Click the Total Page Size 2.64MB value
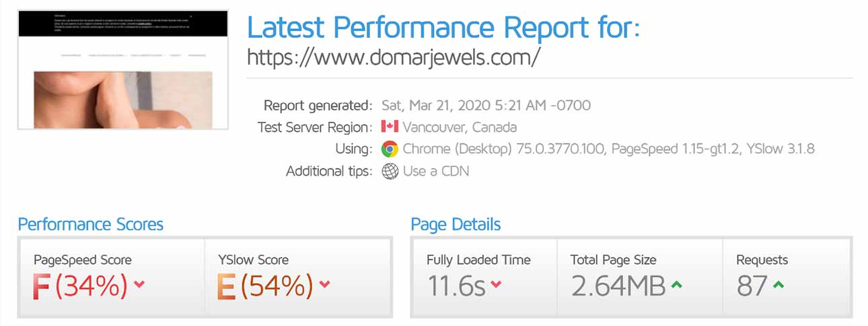Screen dimensions: 868x326 tap(618, 286)
